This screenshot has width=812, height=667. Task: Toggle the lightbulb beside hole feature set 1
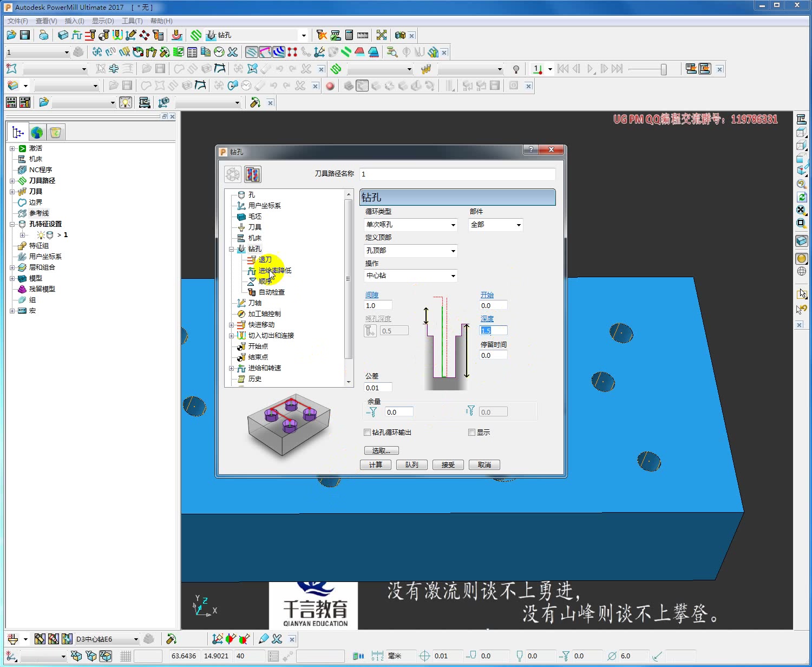point(41,235)
